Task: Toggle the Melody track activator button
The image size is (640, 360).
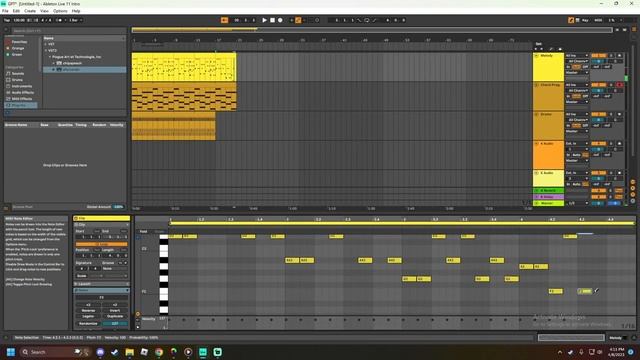Action: pos(598,56)
